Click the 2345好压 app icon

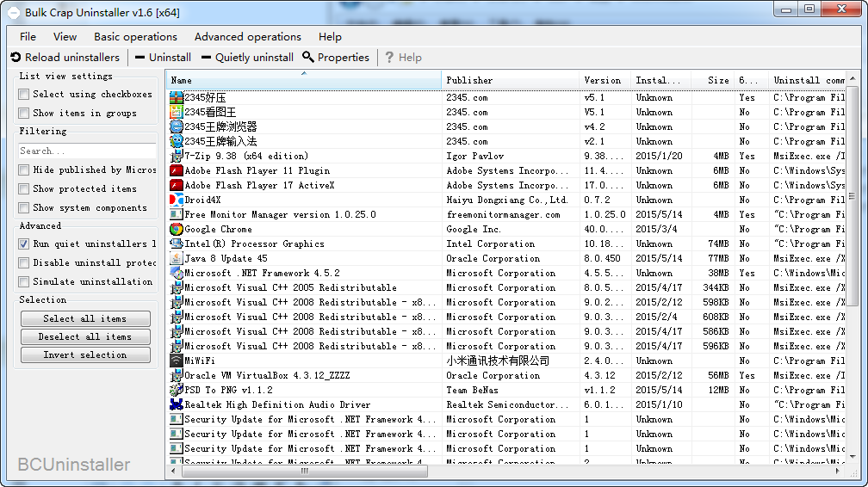pyautogui.click(x=176, y=97)
